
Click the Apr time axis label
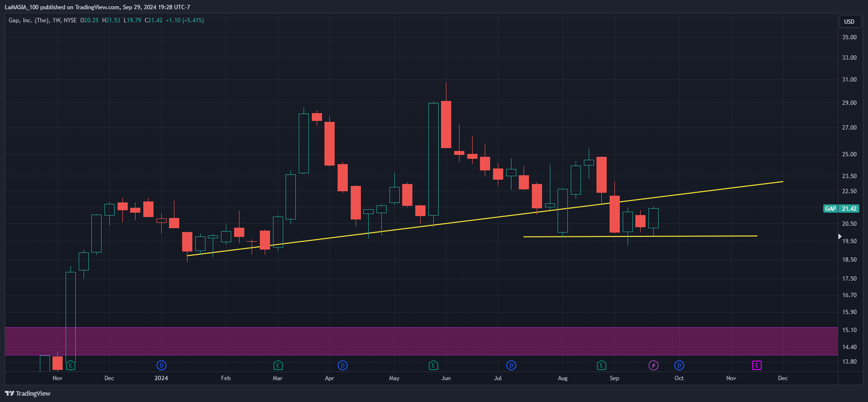(x=329, y=378)
